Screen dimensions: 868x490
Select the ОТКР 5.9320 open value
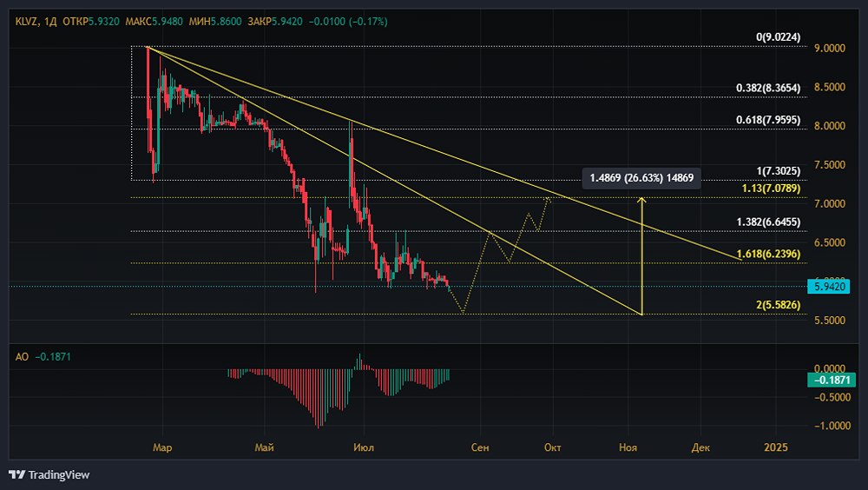(x=91, y=22)
